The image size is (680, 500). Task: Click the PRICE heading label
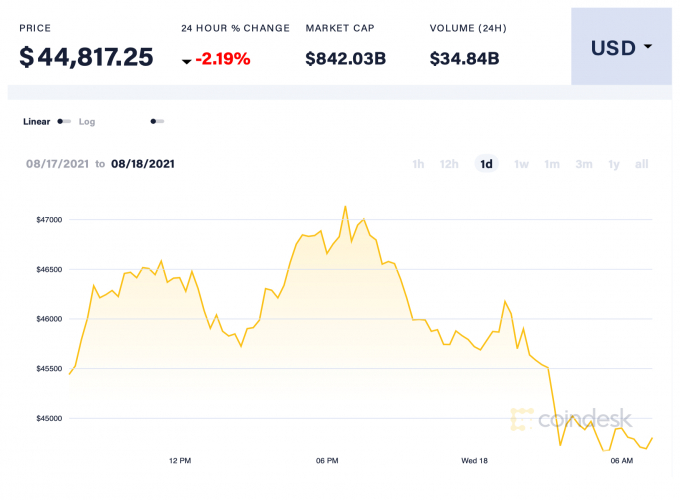coord(35,28)
